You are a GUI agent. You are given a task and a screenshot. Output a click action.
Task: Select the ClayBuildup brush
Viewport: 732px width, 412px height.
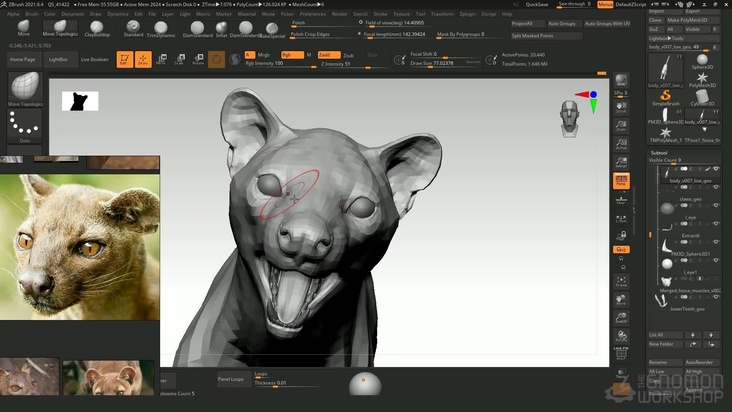point(97,27)
